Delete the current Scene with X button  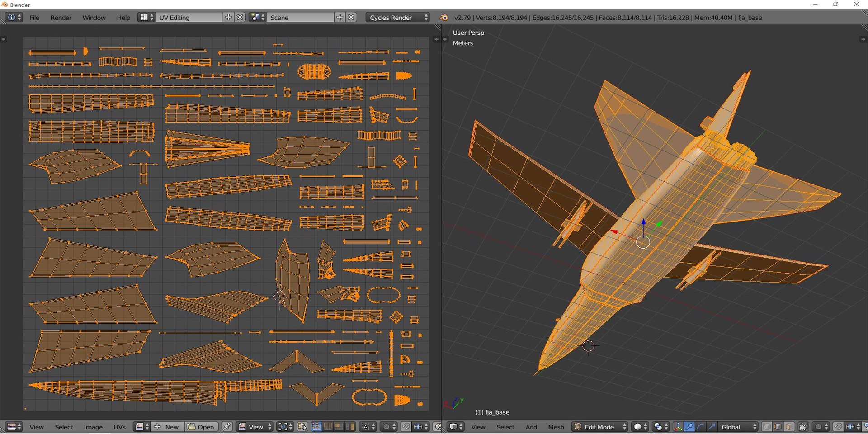point(351,17)
